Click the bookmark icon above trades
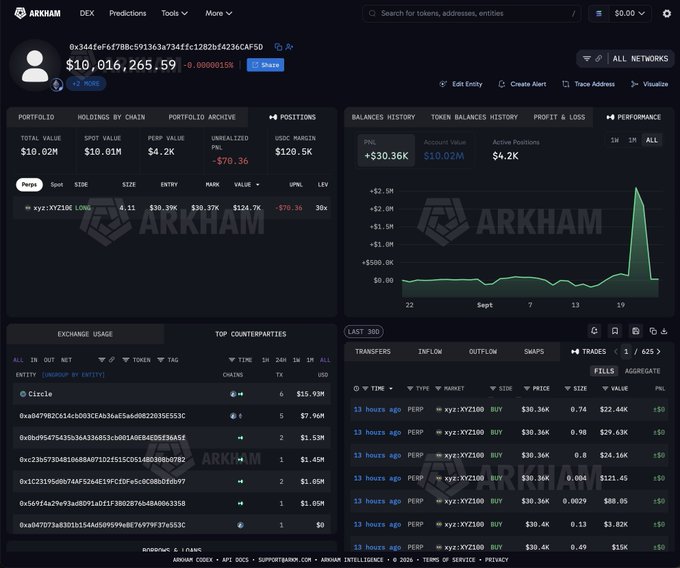This screenshot has width=680, height=568. [615, 331]
